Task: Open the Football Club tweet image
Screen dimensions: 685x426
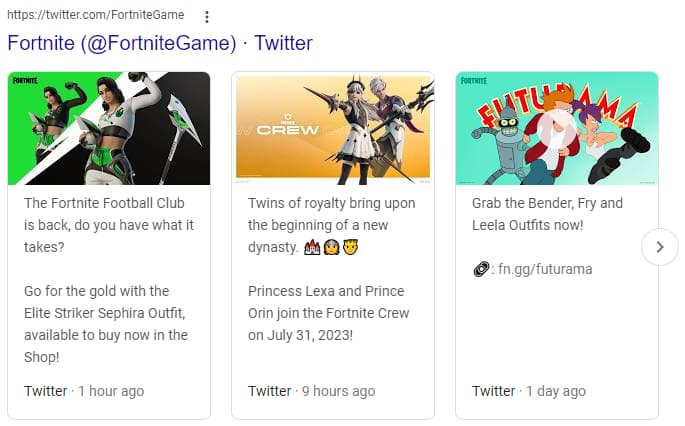Action: point(109,128)
